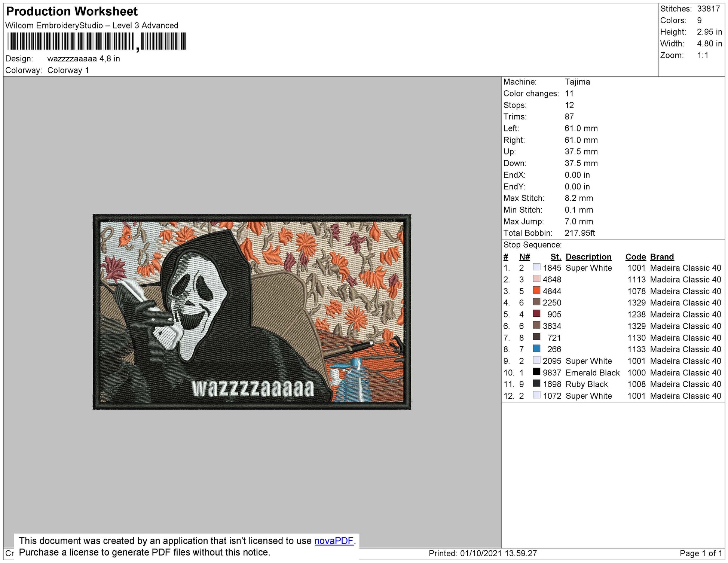Screen dimensions: 728x563
Task: Click the Max Jump value '7.0 mm'
Action: click(x=579, y=222)
